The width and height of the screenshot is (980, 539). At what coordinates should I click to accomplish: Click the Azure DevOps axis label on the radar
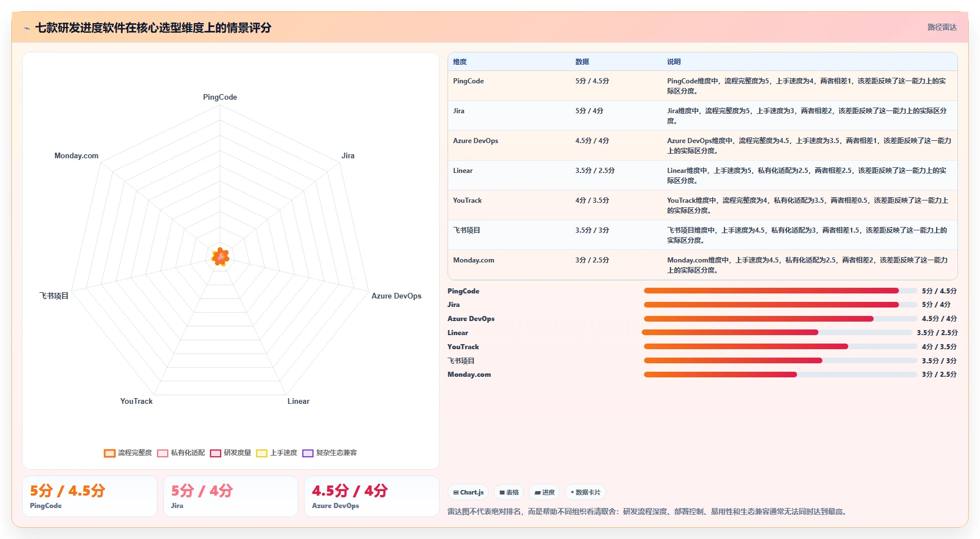[396, 296]
